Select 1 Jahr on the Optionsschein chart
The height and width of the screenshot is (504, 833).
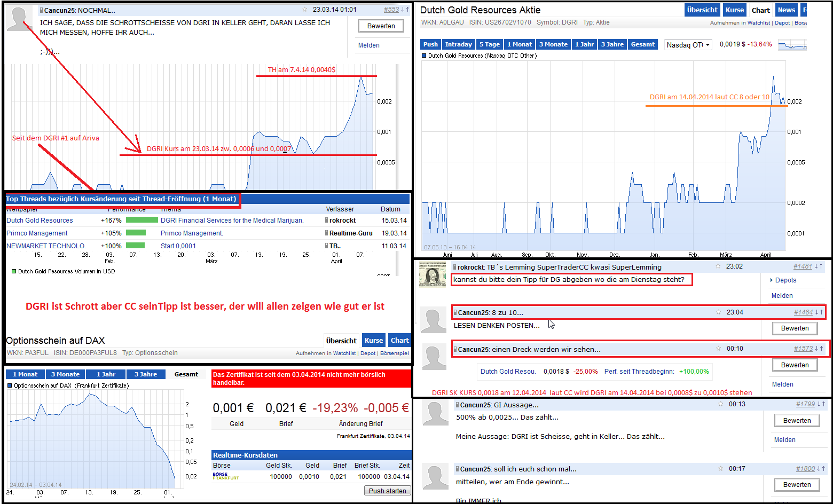click(106, 374)
